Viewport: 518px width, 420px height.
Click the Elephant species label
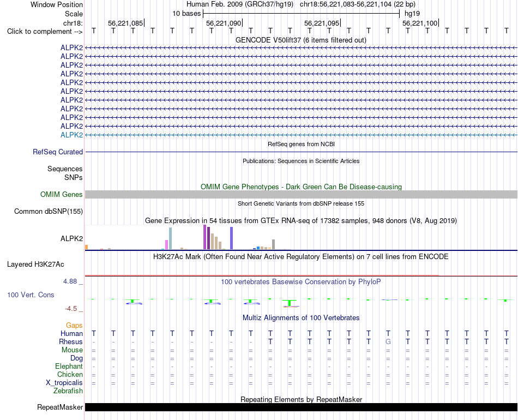69,366
